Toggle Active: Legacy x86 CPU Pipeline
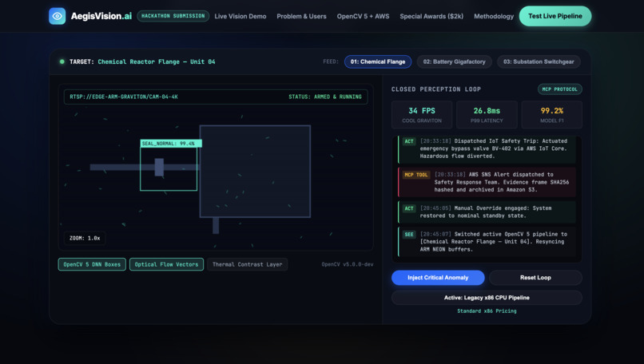 [x=487, y=298]
